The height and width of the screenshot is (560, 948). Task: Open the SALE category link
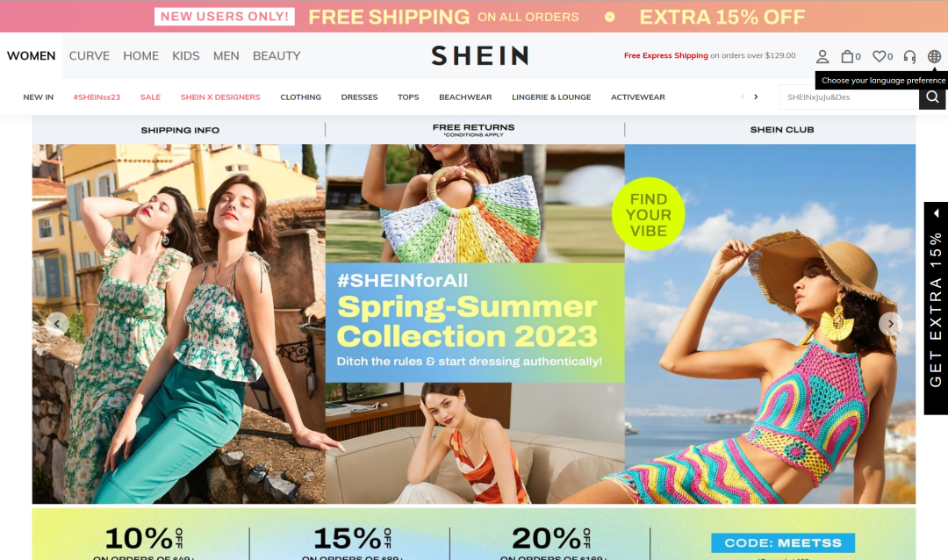(150, 97)
